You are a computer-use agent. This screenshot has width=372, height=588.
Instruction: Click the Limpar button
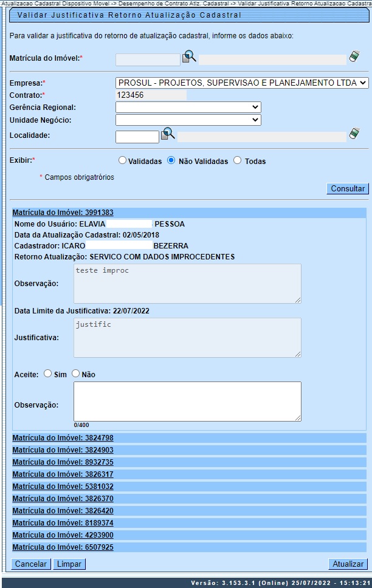(69, 564)
